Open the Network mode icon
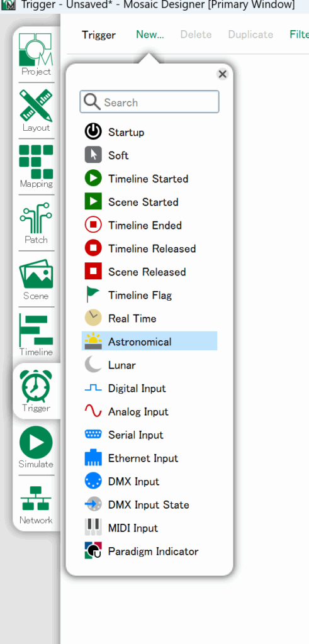The image size is (309, 644). click(36, 499)
